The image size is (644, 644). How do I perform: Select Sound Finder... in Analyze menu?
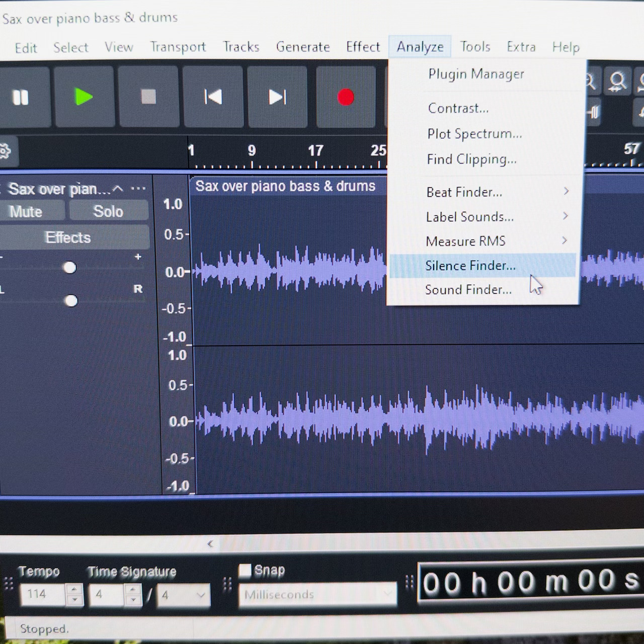(x=468, y=290)
